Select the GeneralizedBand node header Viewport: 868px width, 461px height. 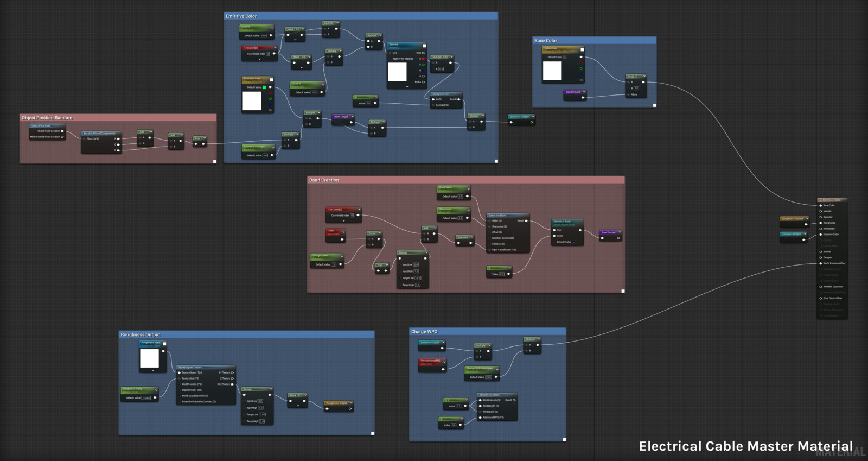(x=508, y=216)
